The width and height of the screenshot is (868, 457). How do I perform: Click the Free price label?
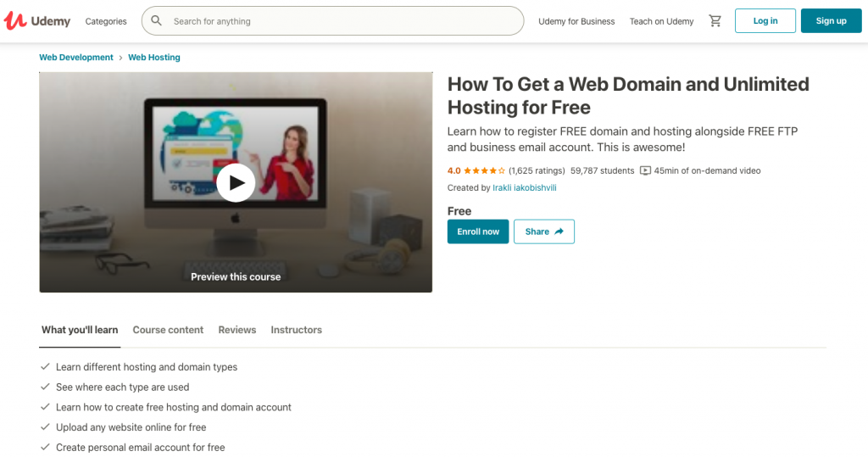(459, 211)
